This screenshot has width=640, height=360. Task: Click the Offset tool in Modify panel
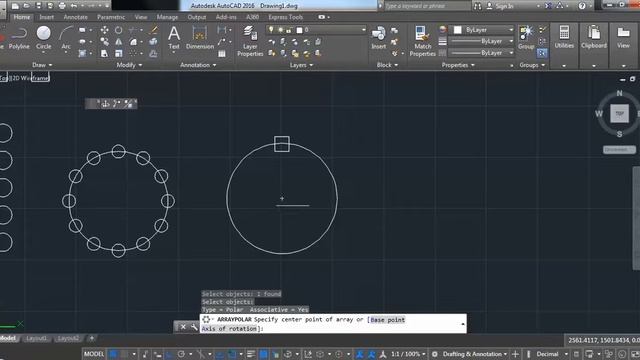point(153,53)
